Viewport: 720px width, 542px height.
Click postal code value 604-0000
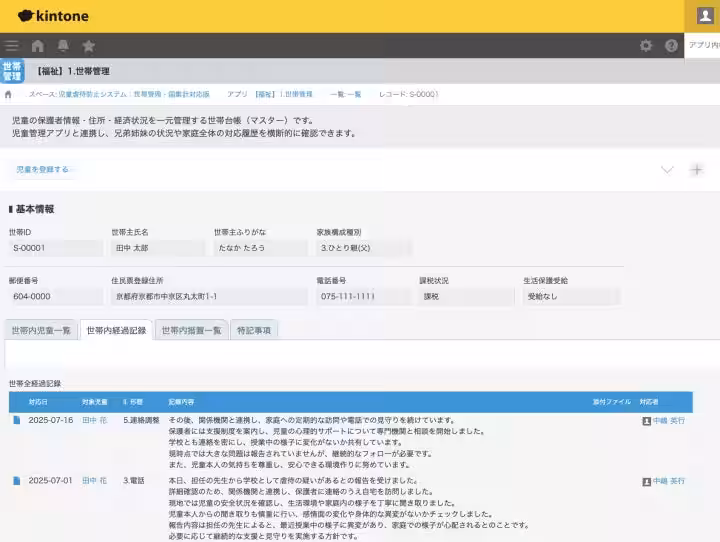pos(56,297)
